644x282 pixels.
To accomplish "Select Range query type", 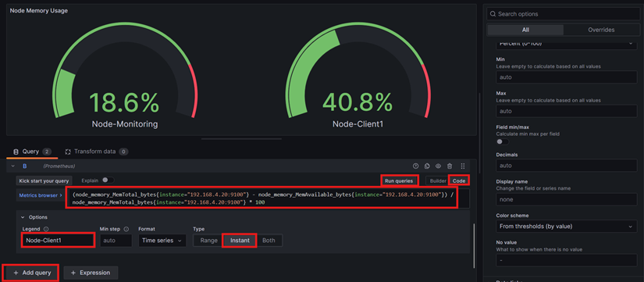I will coord(208,241).
